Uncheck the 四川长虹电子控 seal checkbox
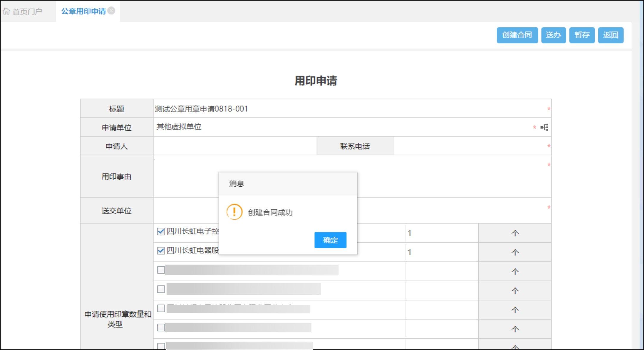This screenshot has width=644, height=350. tap(161, 232)
